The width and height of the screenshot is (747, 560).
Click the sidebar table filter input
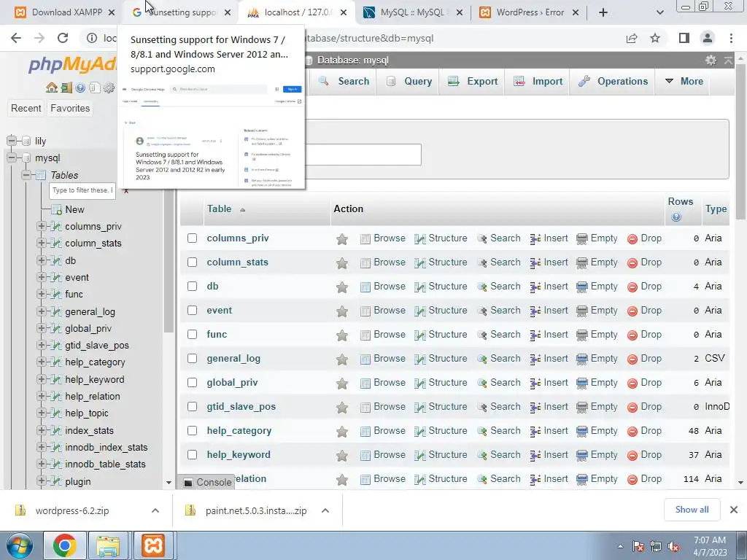click(x=82, y=190)
